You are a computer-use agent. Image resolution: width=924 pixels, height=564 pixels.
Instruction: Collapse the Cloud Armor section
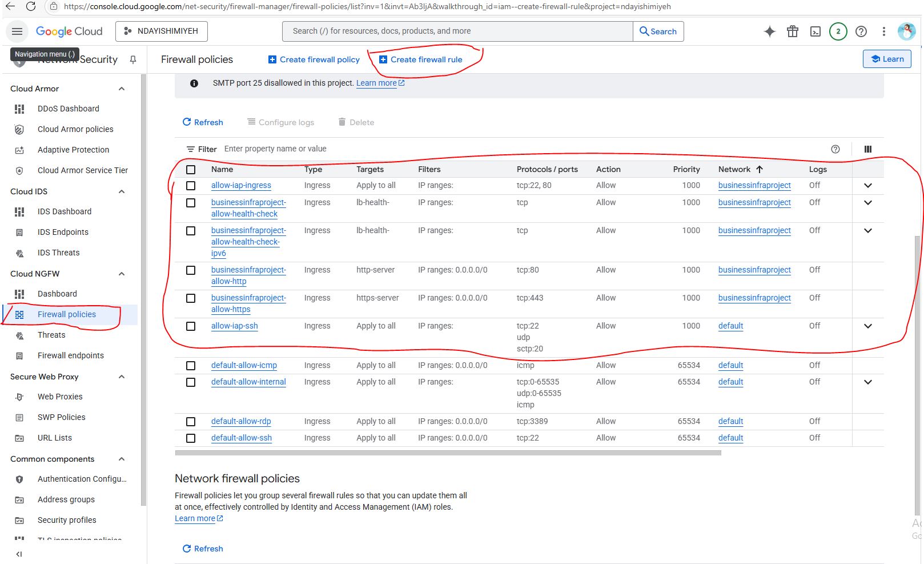pyautogui.click(x=122, y=89)
